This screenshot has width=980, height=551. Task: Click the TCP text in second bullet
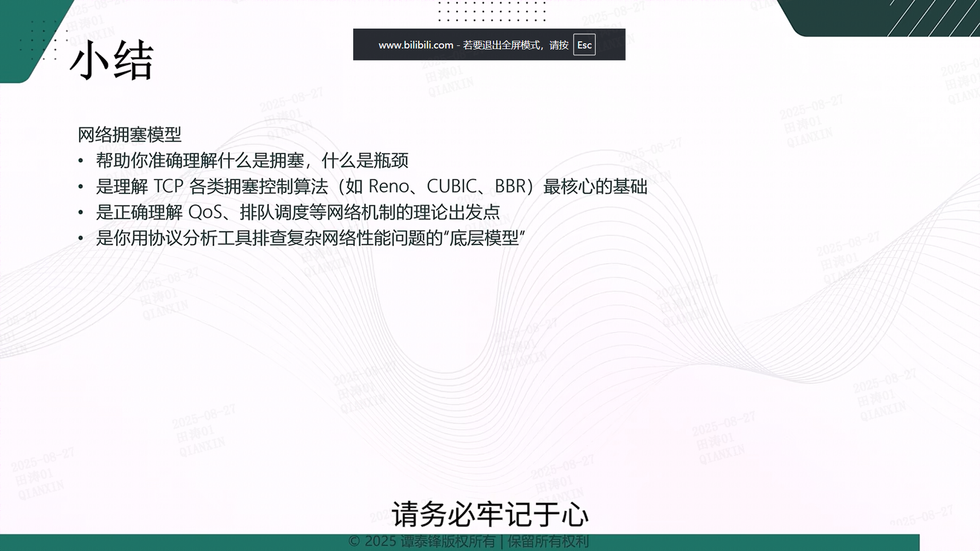click(168, 186)
